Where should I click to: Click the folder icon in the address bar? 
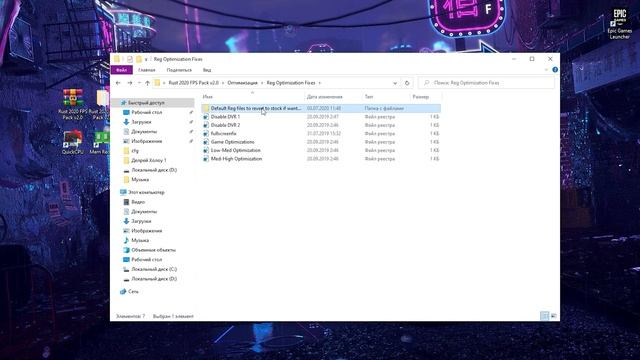tap(157, 83)
